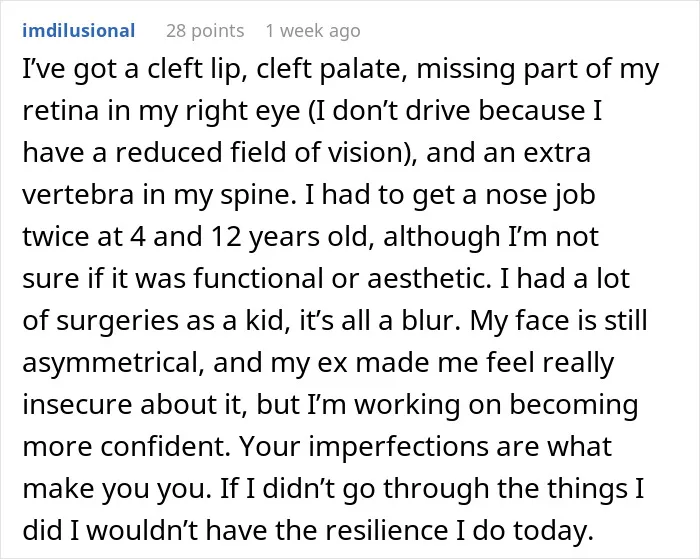This screenshot has height=559, width=700.
Task: Click the word 'vertebra' in the comment
Action: click(78, 195)
